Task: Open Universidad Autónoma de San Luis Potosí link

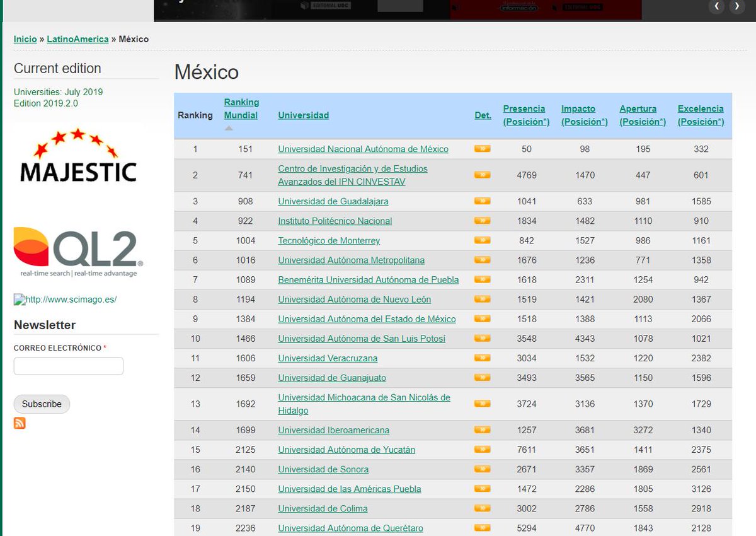Action: pos(362,339)
